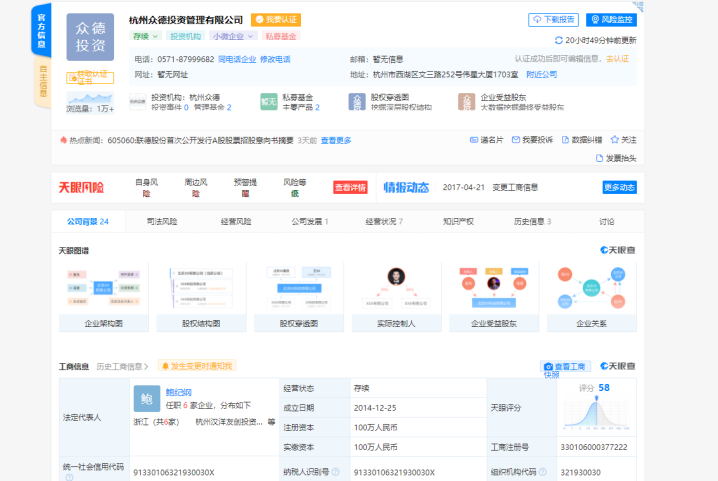This screenshot has width=718, height=481.
Task: Open the 股权穿透图 icon in the header
Action: pyautogui.click(x=357, y=102)
